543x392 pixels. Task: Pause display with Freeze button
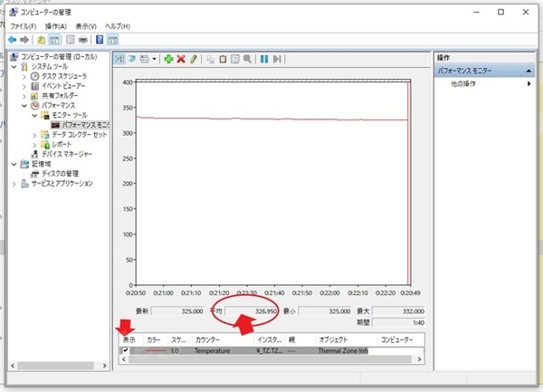(264, 59)
